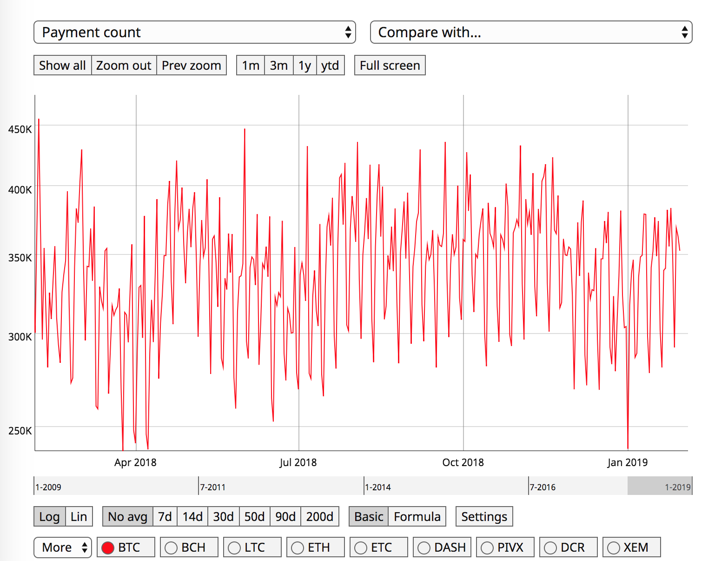Click the 1-2014 marker on timeline overview
This screenshot has width=728, height=561.
(x=378, y=487)
